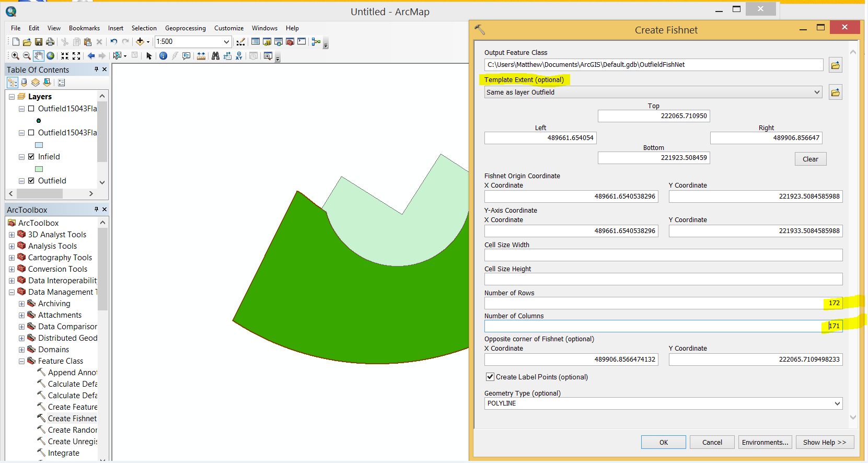
Task: Activate the Select Elements arrow tool
Action: (x=149, y=56)
